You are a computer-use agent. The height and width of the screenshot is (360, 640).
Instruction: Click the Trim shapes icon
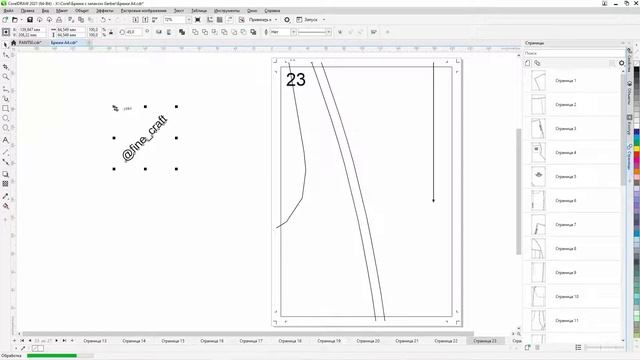point(205,32)
